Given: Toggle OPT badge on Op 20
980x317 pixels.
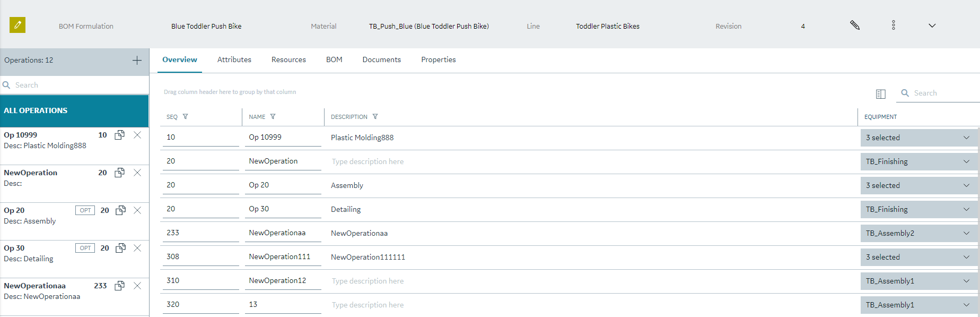Looking at the screenshot, I should (85, 210).
